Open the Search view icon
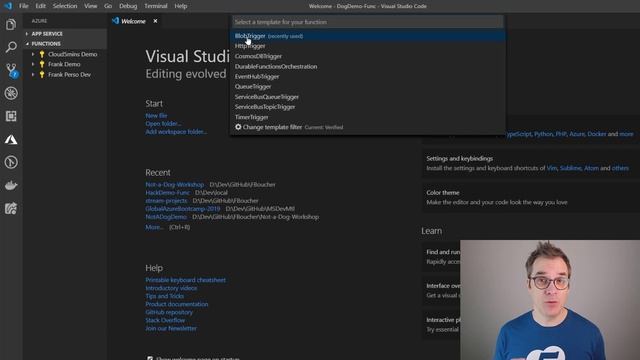 point(11,47)
